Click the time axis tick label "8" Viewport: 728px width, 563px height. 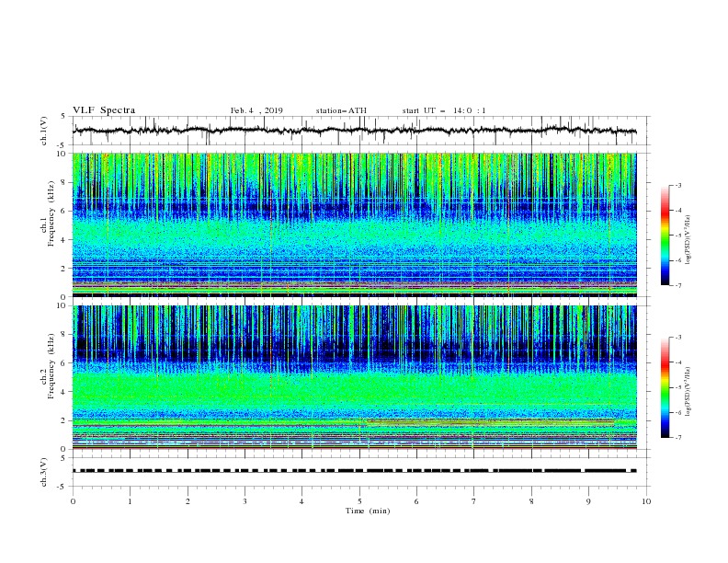[531, 501]
